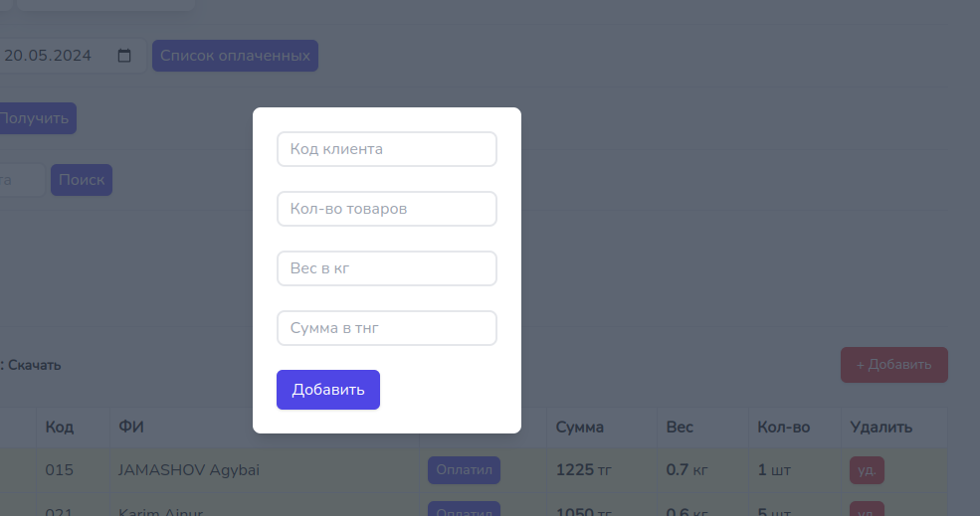Click the Кол-во column header
The width and height of the screenshot is (980, 516).
tap(784, 428)
